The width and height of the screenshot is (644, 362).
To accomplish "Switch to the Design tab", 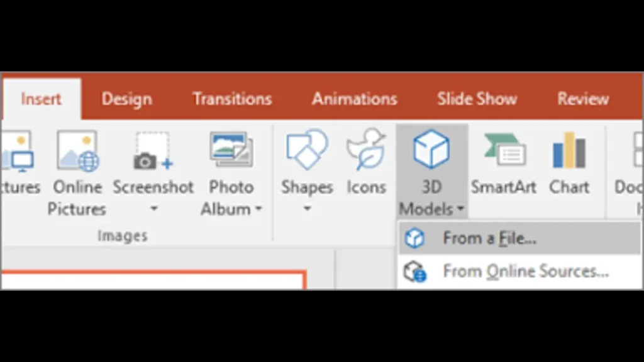I will 127,99.
